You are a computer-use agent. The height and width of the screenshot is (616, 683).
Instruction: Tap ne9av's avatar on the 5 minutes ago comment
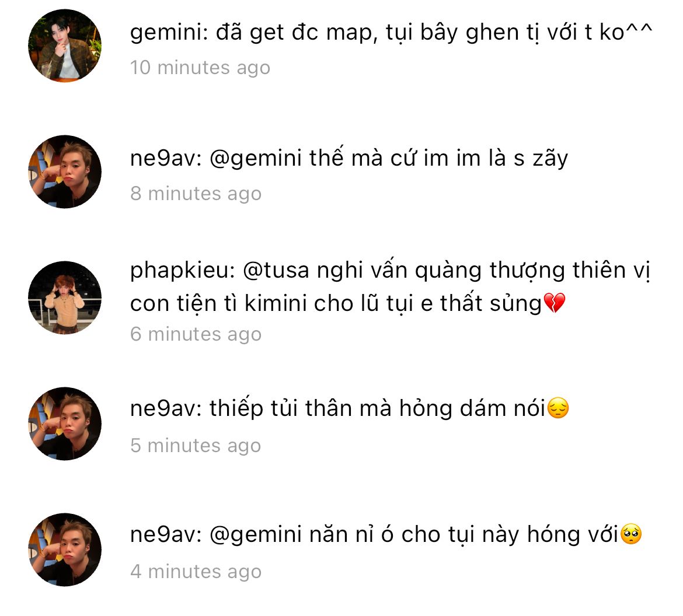coord(65,423)
